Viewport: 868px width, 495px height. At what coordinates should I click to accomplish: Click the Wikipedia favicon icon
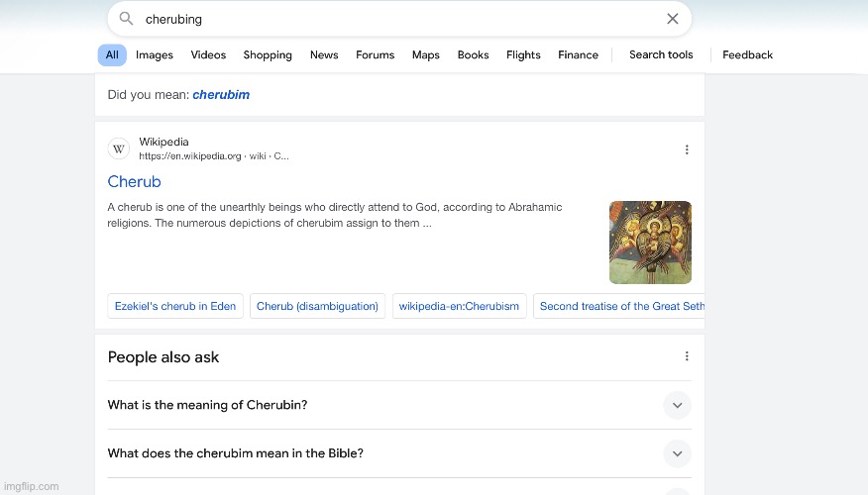tap(119, 148)
